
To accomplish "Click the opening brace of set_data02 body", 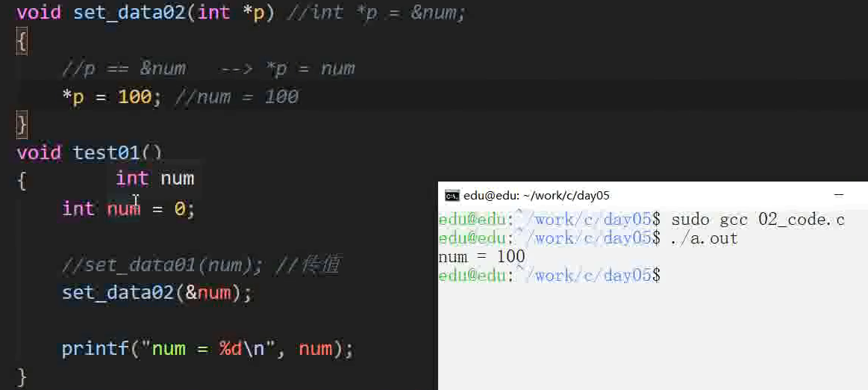I will (x=22, y=41).
